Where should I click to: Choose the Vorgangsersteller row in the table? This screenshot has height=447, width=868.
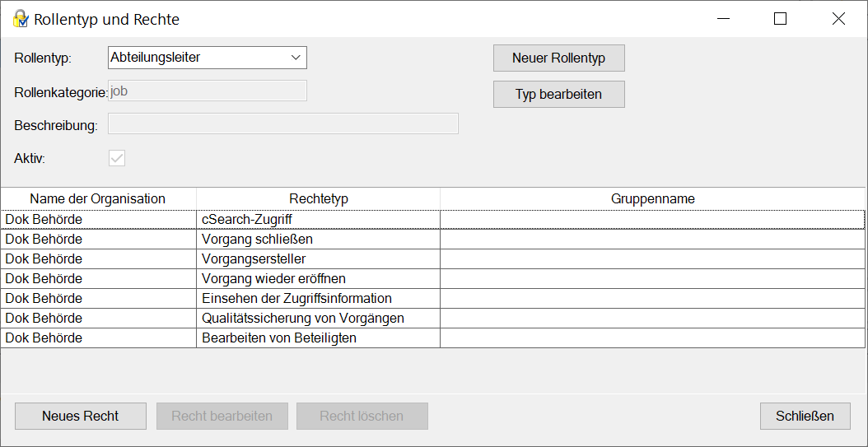pos(254,258)
